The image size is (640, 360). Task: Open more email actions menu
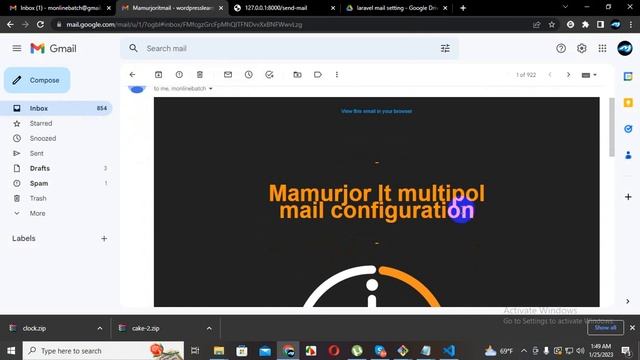pos(337,75)
